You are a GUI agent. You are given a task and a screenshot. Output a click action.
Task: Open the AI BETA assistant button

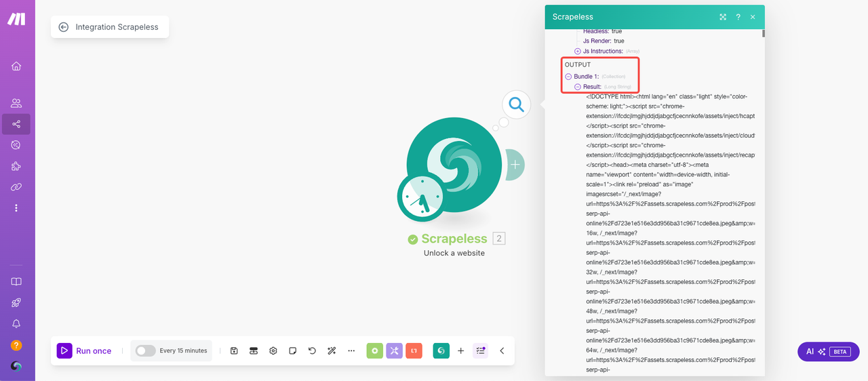(x=829, y=352)
